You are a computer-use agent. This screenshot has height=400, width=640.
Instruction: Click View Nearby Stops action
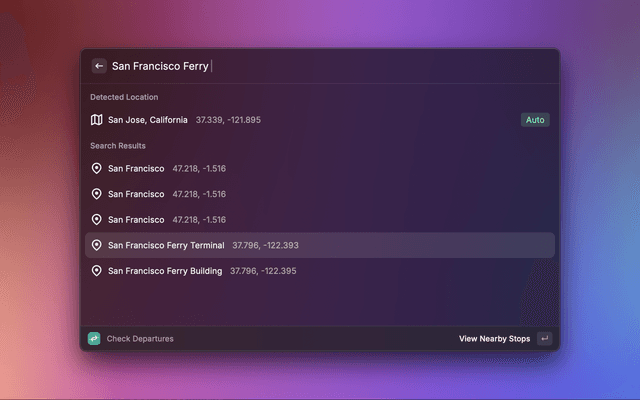[494, 339]
